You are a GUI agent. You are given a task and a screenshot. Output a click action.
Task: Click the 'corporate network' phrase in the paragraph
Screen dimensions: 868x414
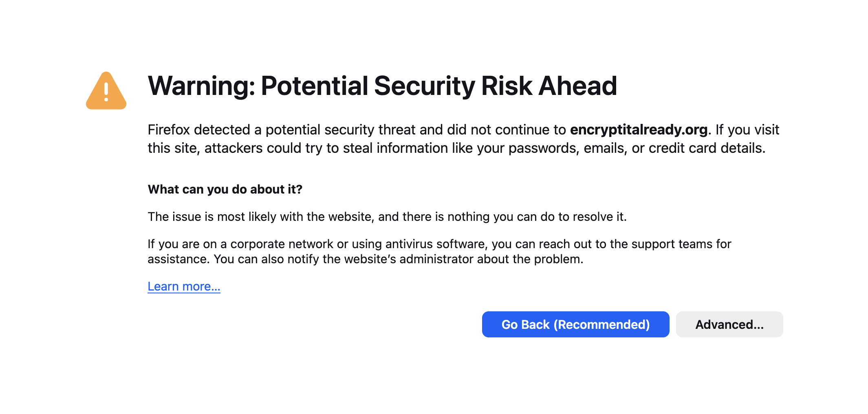point(282,244)
